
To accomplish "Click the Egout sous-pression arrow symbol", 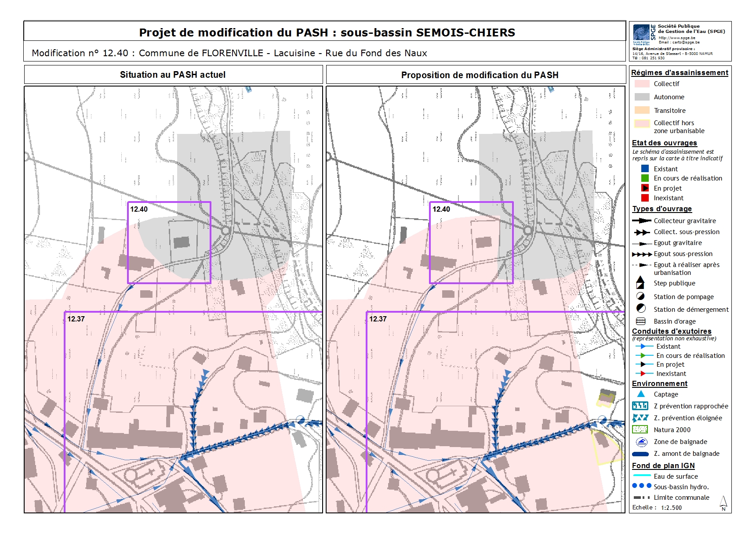I will [641, 254].
